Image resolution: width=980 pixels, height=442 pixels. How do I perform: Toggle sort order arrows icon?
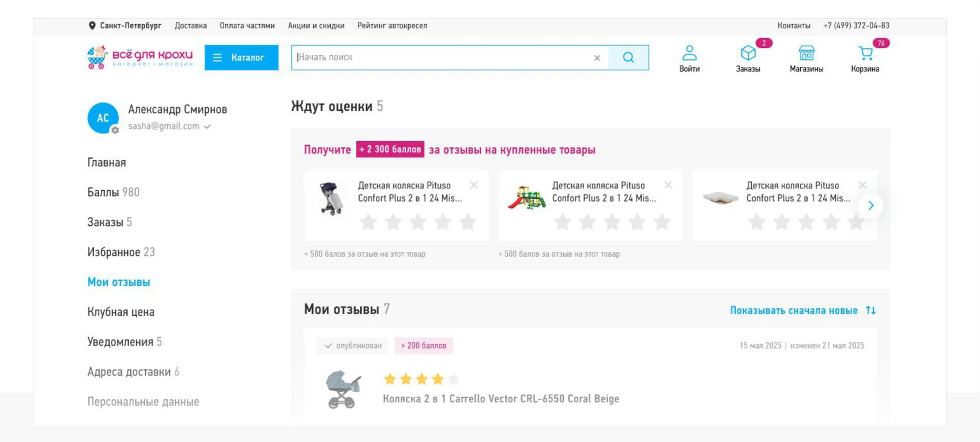(870, 310)
